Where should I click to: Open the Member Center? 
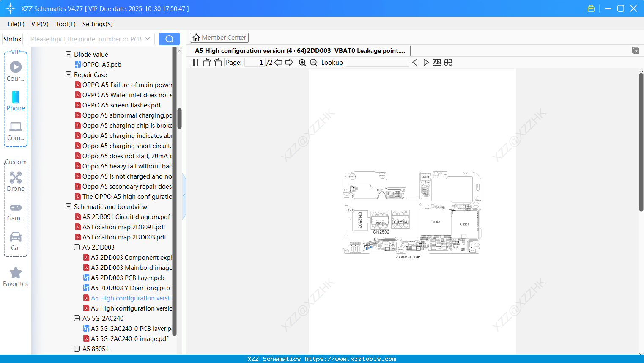(x=219, y=38)
